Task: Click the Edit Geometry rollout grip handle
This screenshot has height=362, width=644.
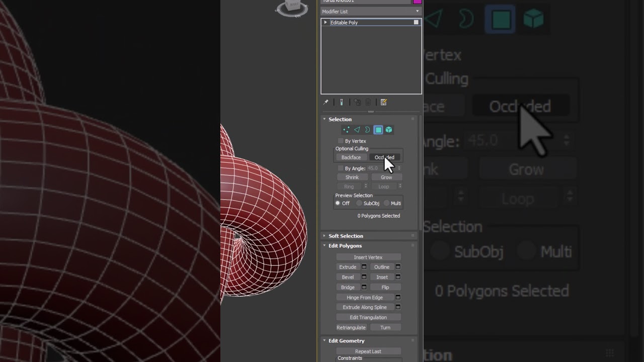Action: (413, 341)
